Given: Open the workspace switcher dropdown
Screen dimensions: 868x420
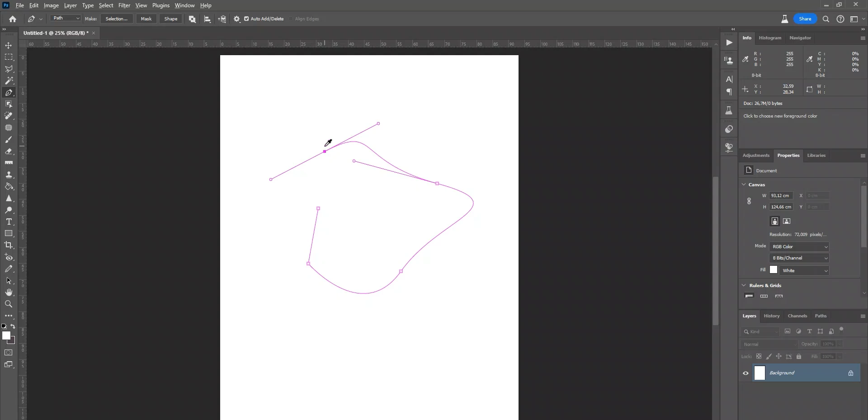Looking at the screenshot, I should pyautogui.click(x=857, y=19).
